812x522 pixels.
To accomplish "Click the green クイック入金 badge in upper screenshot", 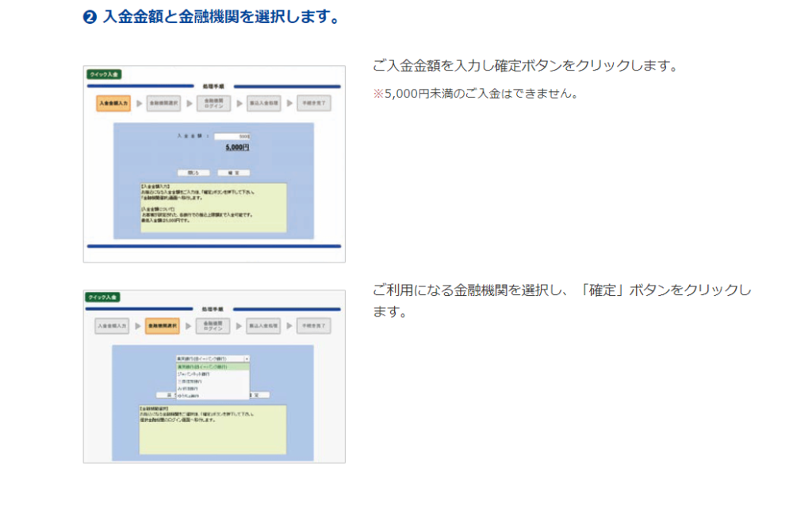I will tap(104, 75).
